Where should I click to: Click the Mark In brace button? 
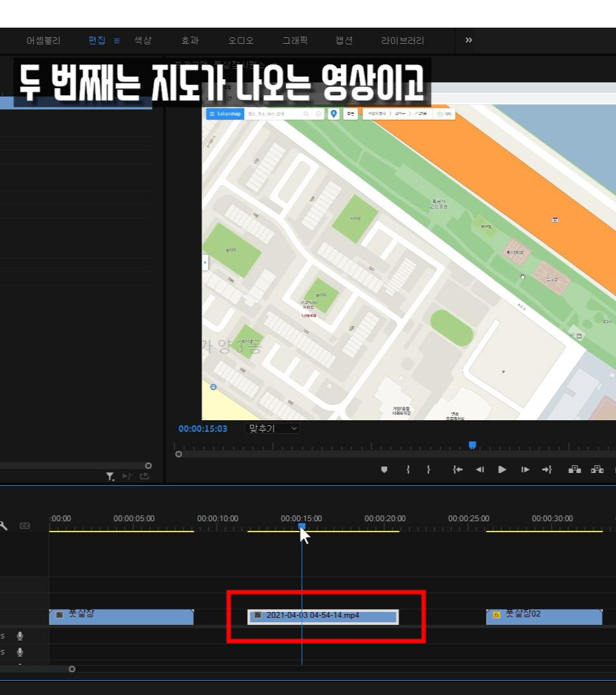coord(408,469)
